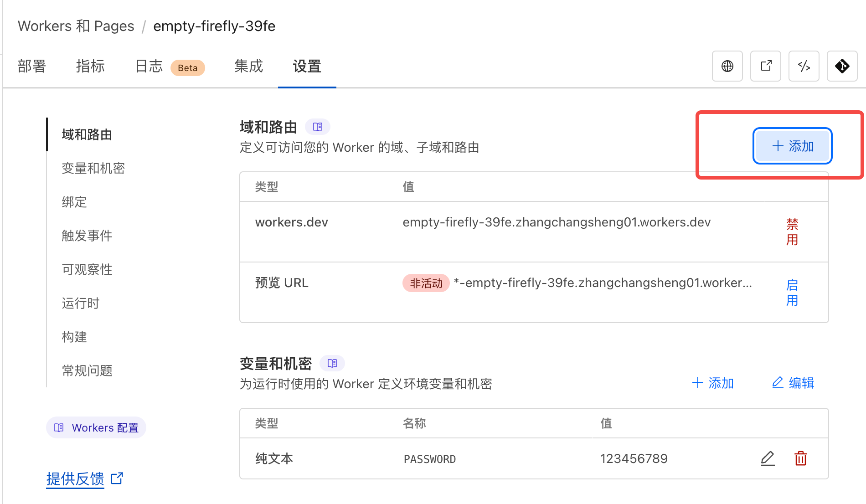This screenshot has width=866, height=504.
Task: Add a new variable or secret
Action: click(x=713, y=383)
